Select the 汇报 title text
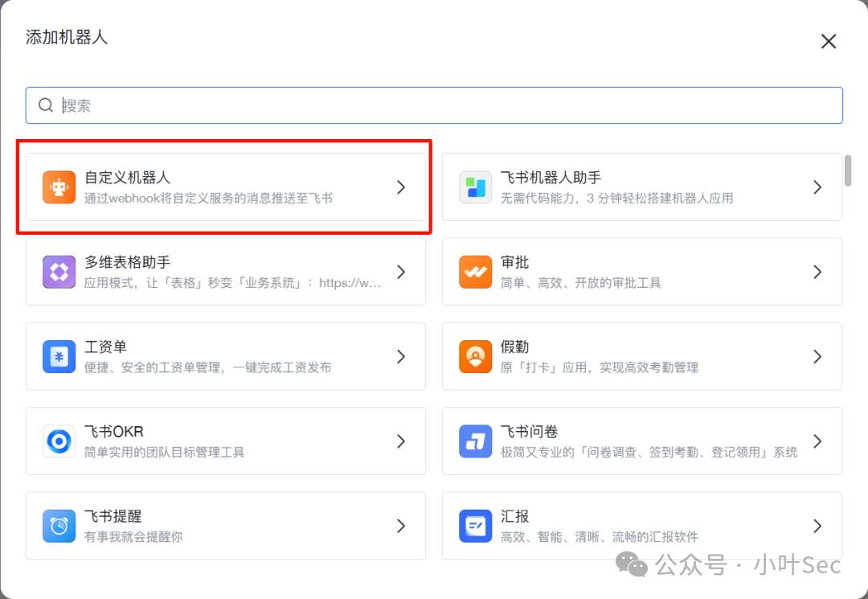Screen dimensions: 868x599 click(x=515, y=516)
